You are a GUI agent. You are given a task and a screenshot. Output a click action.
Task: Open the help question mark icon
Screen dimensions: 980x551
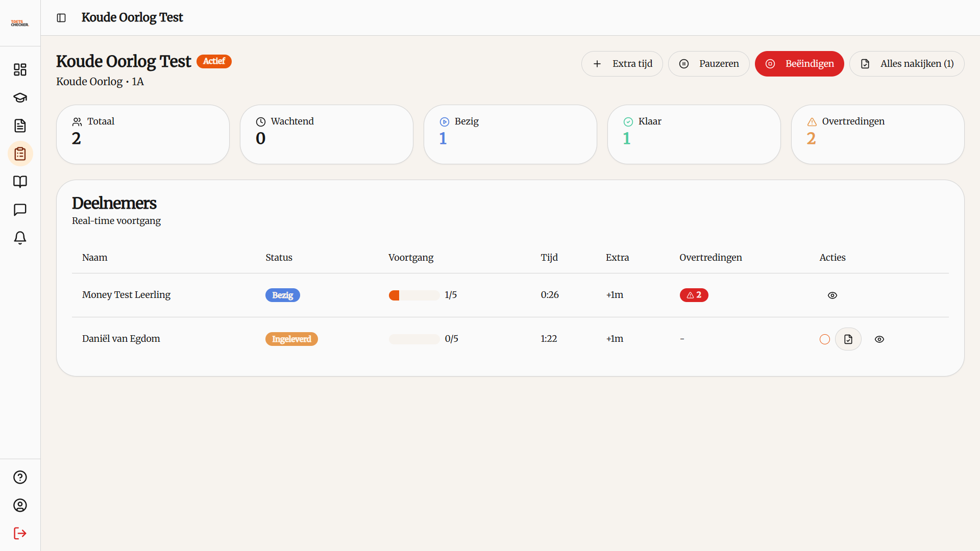20,477
